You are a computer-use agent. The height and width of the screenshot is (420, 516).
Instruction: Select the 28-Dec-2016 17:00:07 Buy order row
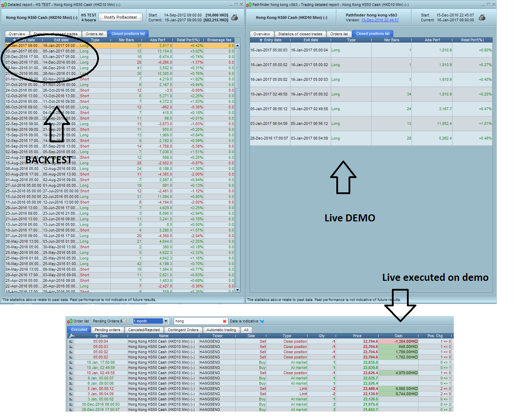[x=260, y=410]
